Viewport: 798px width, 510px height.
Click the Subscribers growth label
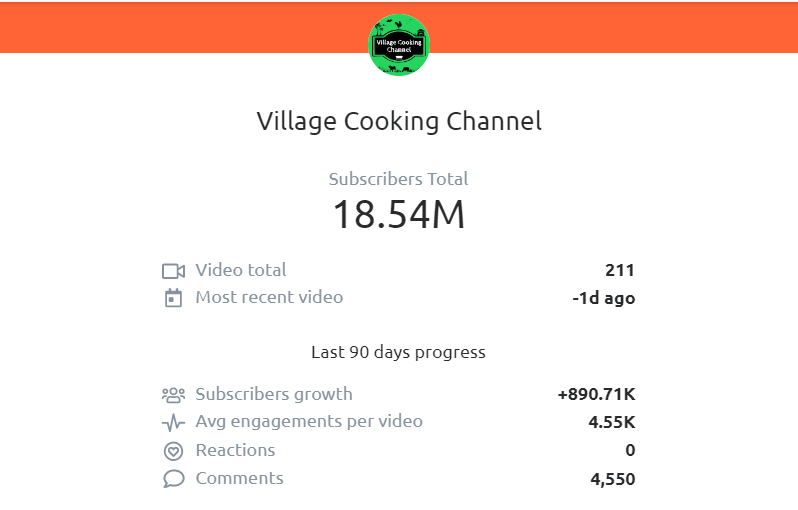(274, 394)
